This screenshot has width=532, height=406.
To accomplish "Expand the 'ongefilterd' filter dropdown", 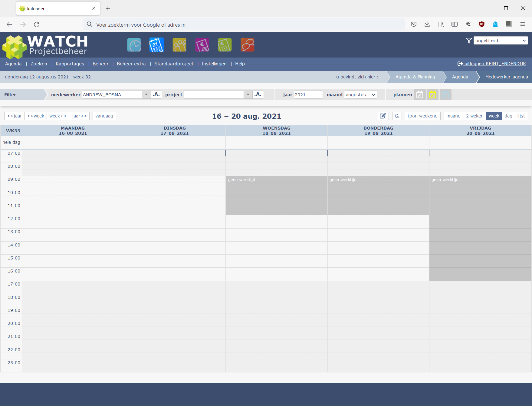I will (501, 41).
